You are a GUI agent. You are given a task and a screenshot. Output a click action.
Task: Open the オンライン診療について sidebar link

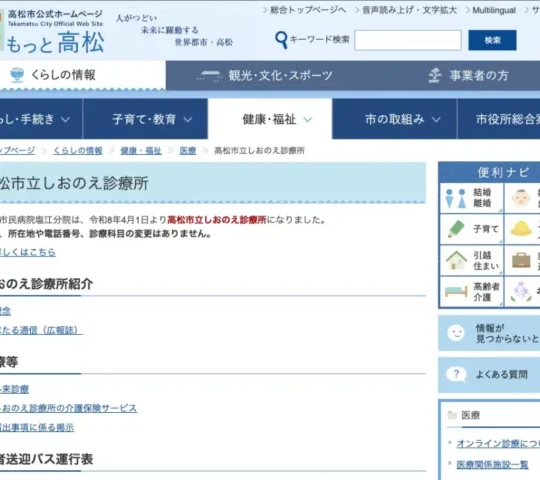pos(498,444)
